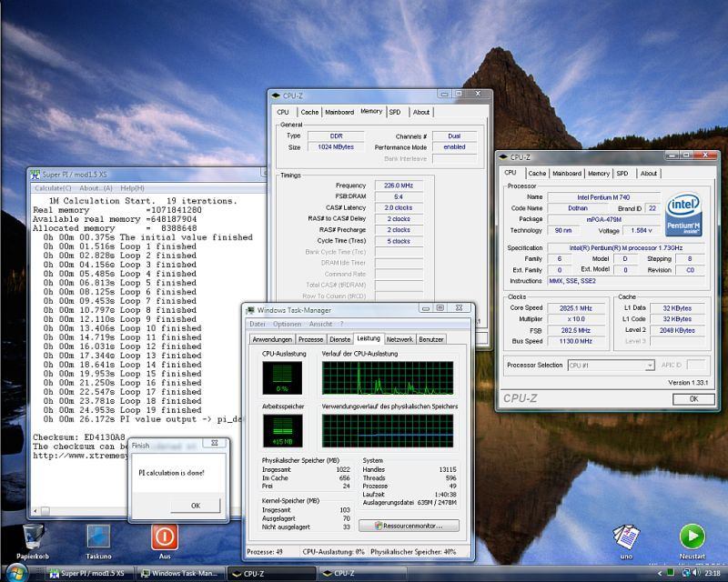Click the FSB:DRAM 5:4 field
The image size is (728, 582).
(x=399, y=196)
